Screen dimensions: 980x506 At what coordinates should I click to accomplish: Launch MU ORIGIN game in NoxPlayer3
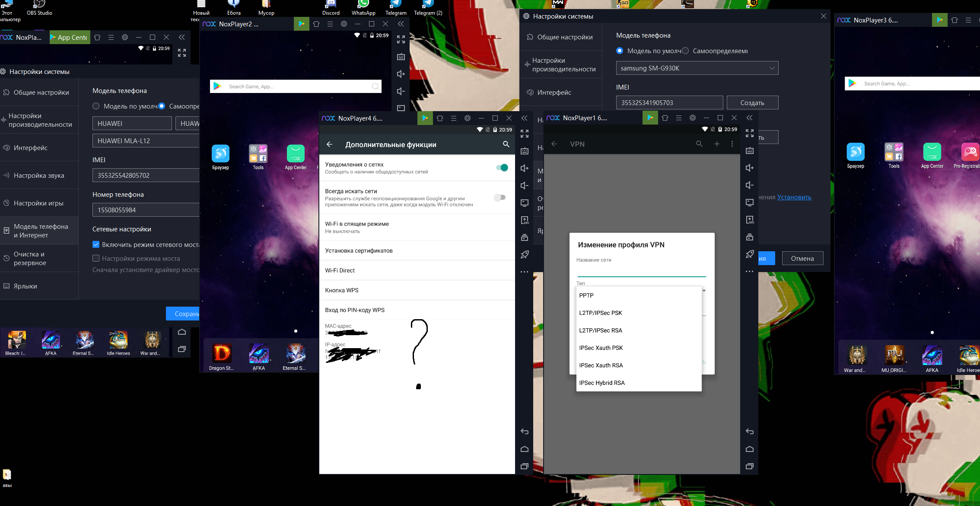[x=894, y=355]
